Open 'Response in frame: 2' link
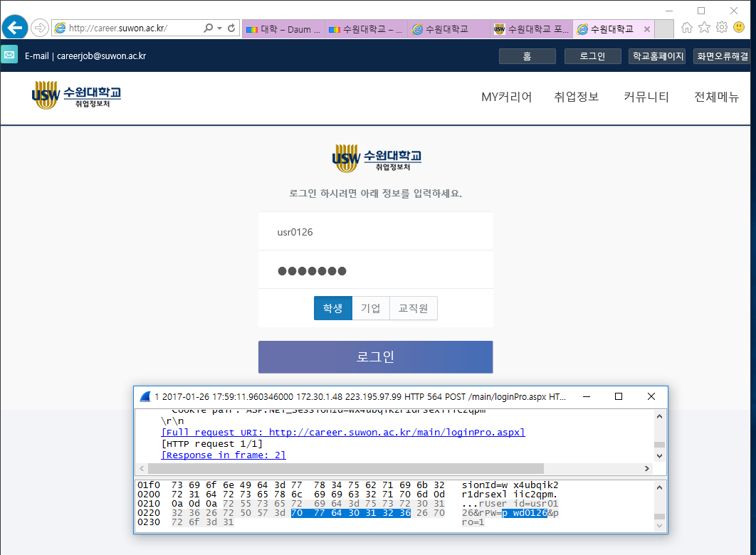The height and width of the screenshot is (555, 756). pyautogui.click(x=224, y=455)
